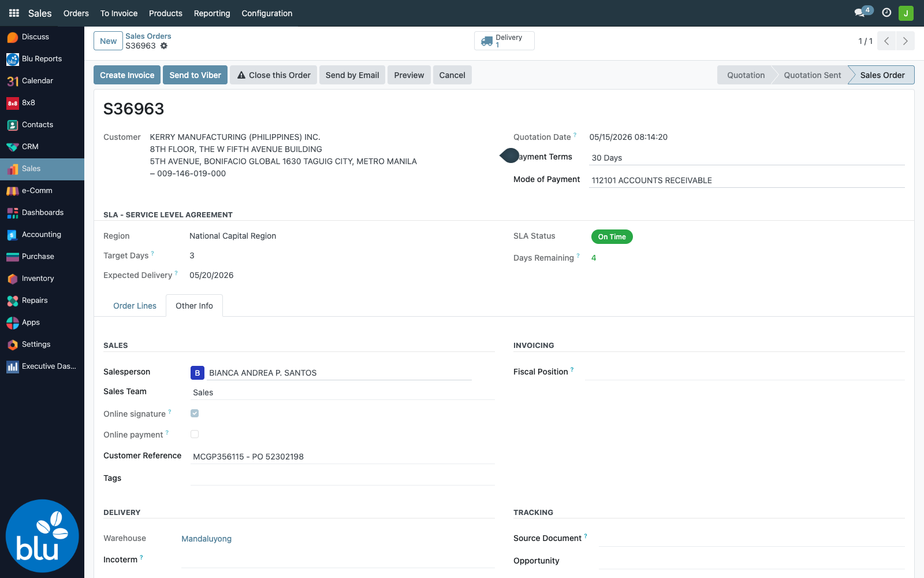Go to previous record arrow
The image size is (924, 578).
pyautogui.click(x=886, y=41)
